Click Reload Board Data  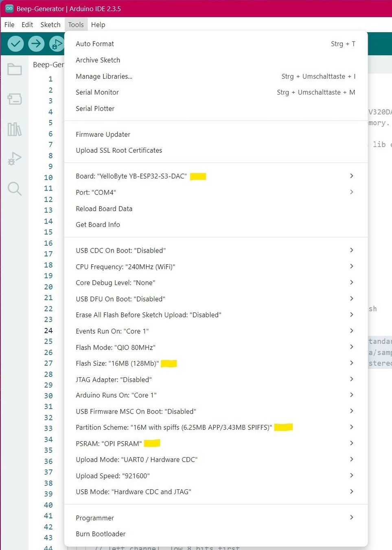click(x=216, y=209)
